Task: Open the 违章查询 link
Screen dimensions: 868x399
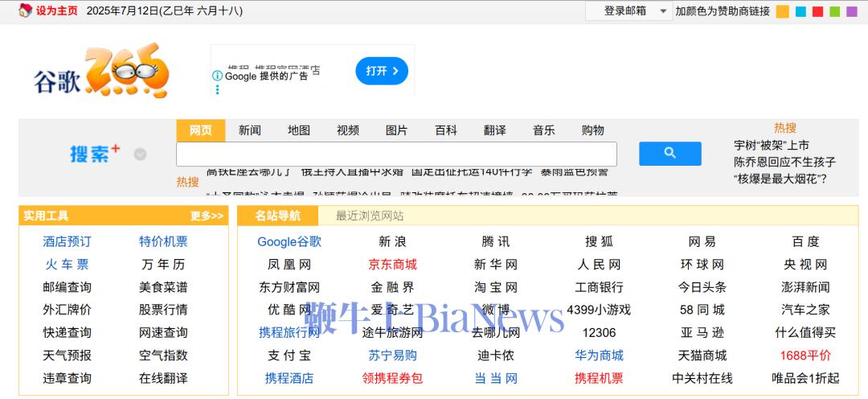Action: click(67, 379)
